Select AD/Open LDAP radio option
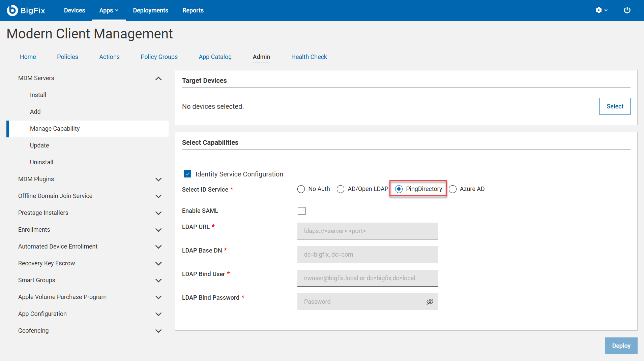The image size is (644, 361). (341, 189)
